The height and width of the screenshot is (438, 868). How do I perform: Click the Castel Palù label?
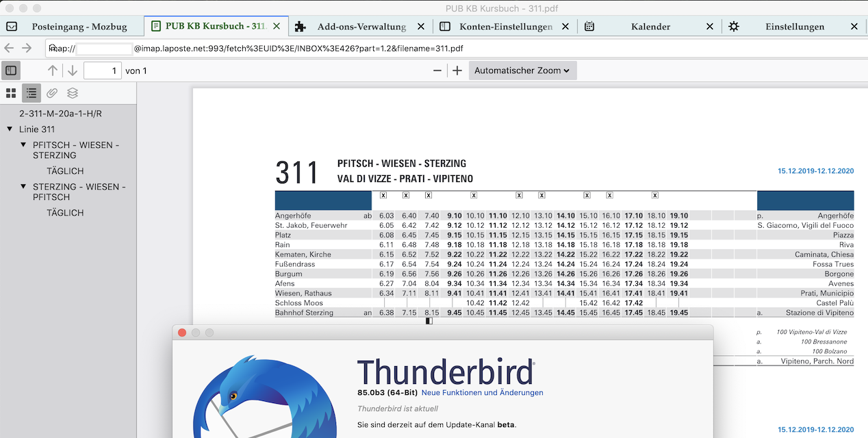(835, 302)
